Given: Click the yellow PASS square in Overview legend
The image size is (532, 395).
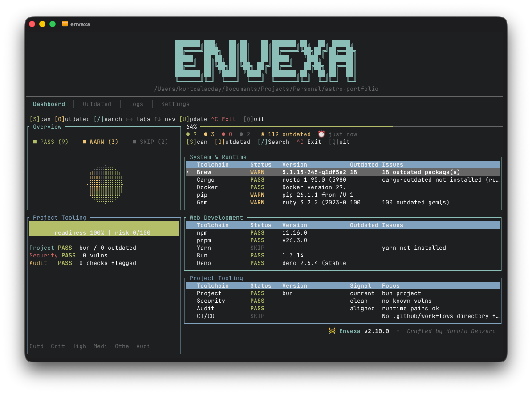Looking at the screenshot, I should click(x=35, y=142).
